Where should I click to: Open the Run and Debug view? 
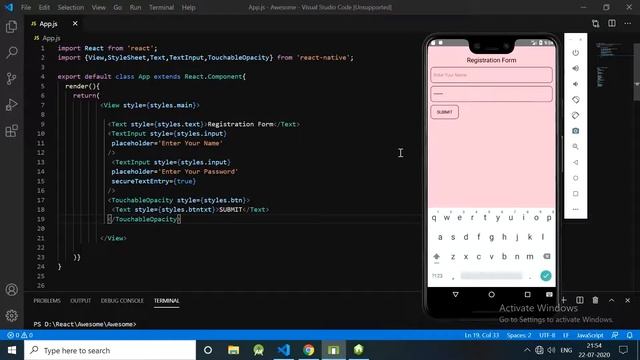(x=11, y=105)
